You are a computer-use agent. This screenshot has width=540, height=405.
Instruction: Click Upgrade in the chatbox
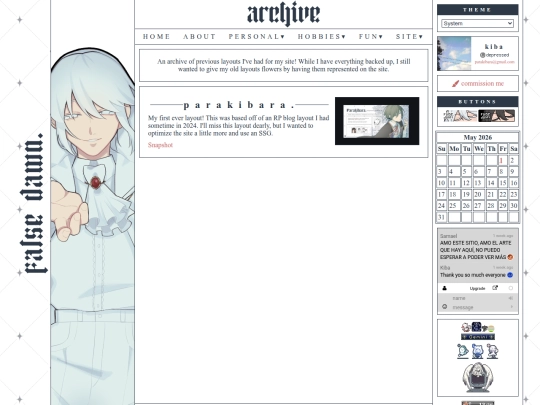(x=477, y=289)
